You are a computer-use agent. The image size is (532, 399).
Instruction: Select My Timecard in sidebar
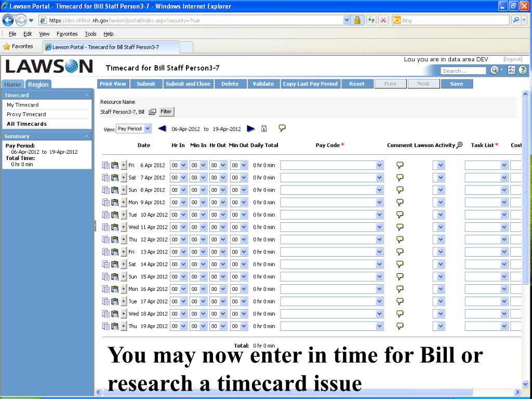23,105
